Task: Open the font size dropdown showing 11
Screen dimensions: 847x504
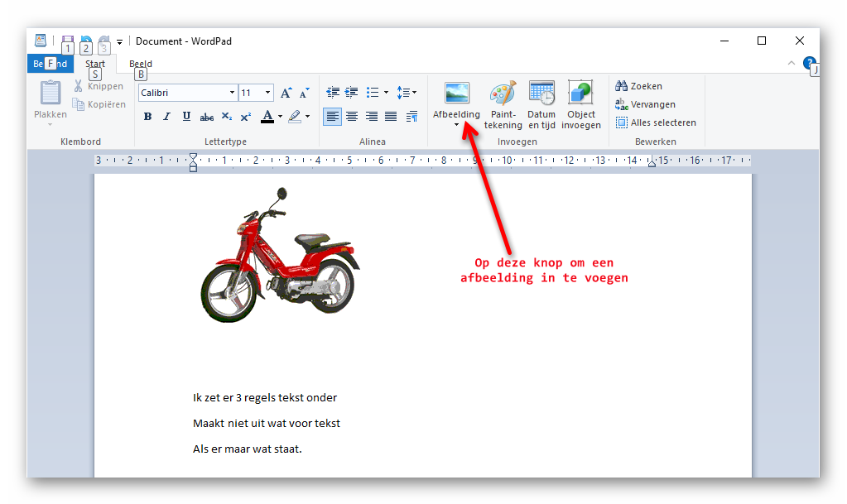Action: pyautogui.click(x=267, y=93)
